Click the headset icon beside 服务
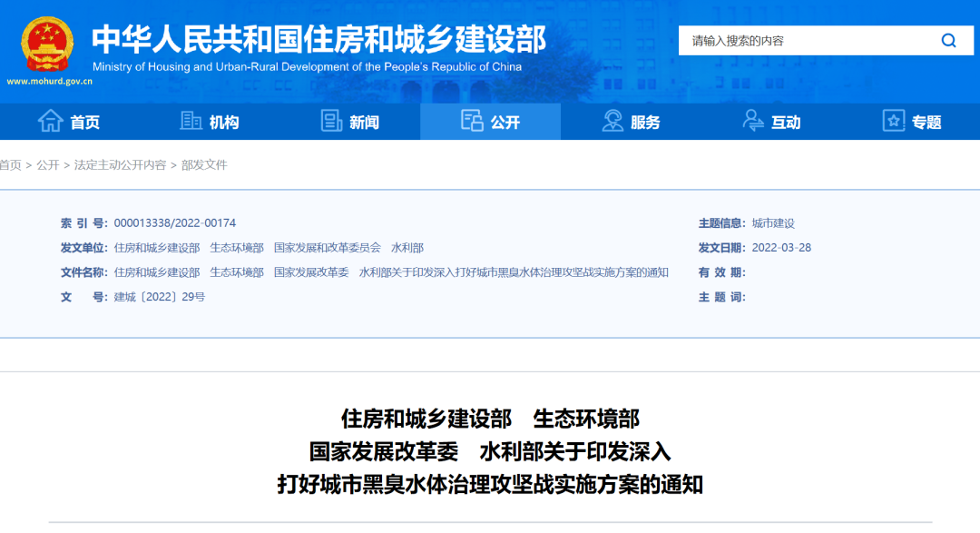This screenshot has width=980, height=533. (612, 121)
